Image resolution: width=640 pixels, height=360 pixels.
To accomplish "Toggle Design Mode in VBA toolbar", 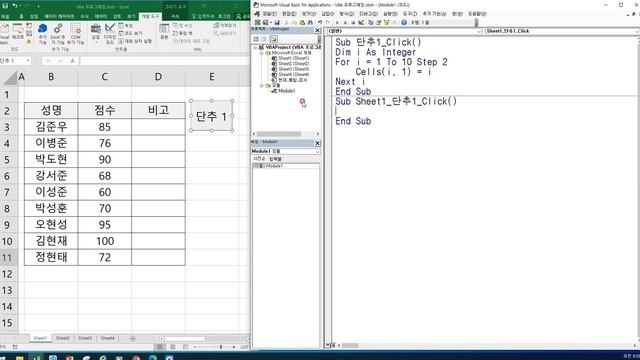I will click(361, 22).
